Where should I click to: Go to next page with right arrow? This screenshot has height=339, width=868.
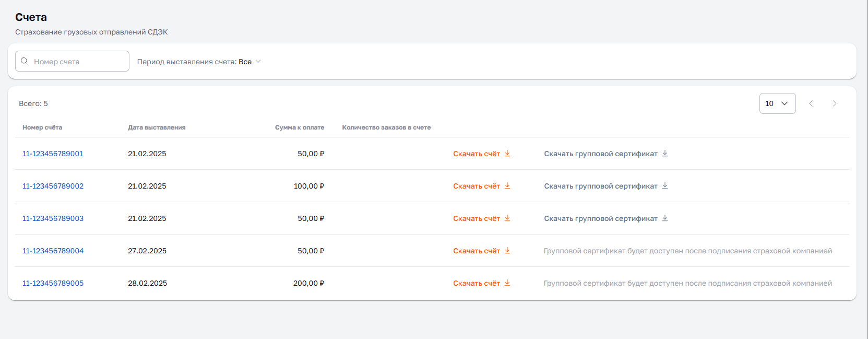point(835,103)
